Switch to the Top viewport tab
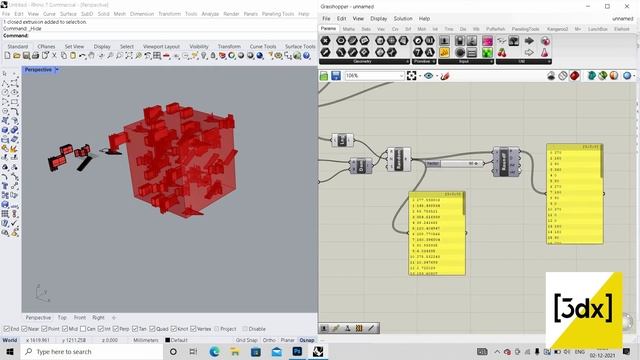Viewport: 640px width, 360px height. (62, 318)
